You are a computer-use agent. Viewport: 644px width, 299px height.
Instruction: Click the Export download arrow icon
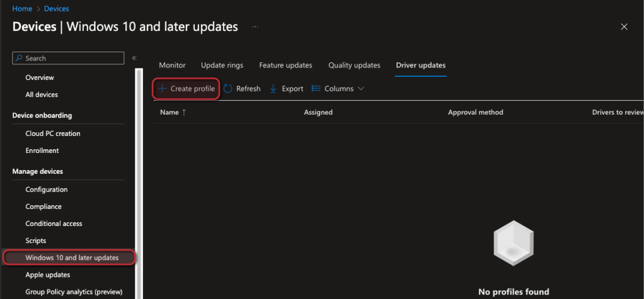click(x=273, y=89)
